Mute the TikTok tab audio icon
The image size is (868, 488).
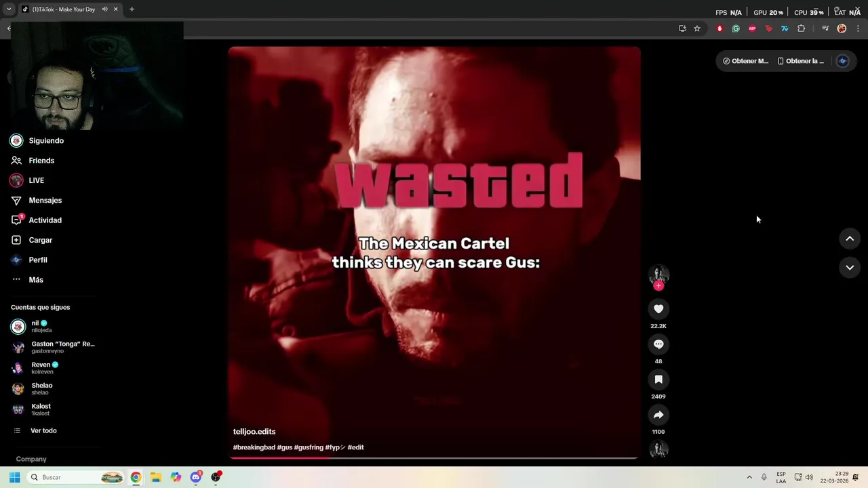(104, 9)
